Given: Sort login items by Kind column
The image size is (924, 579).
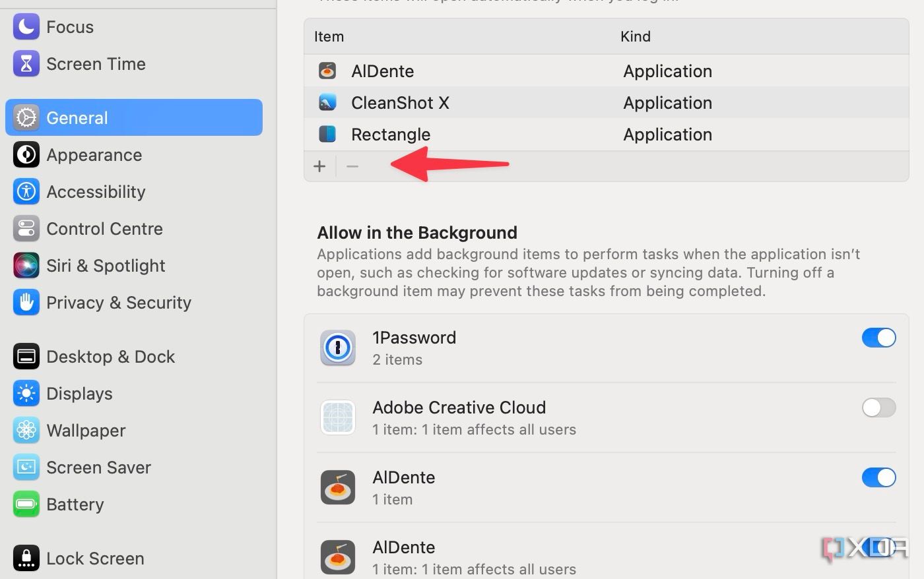Looking at the screenshot, I should (636, 36).
